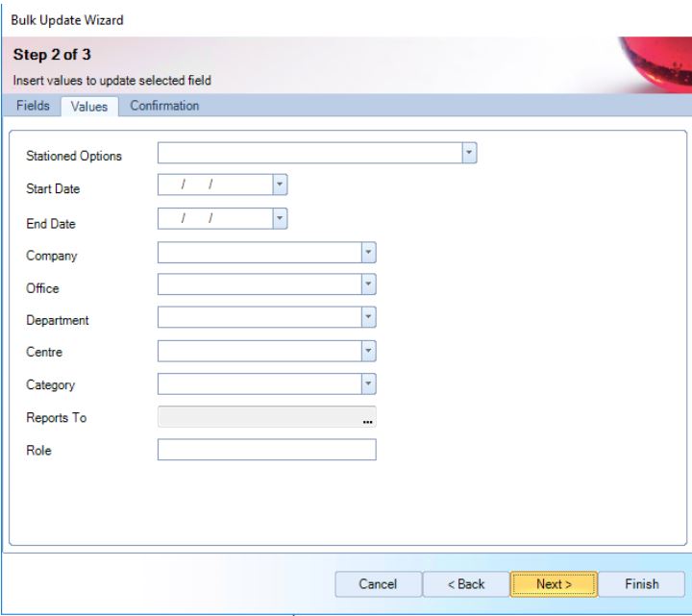Go back with the < Back button
This screenshot has height=616, width=692.
click(466, 584)
